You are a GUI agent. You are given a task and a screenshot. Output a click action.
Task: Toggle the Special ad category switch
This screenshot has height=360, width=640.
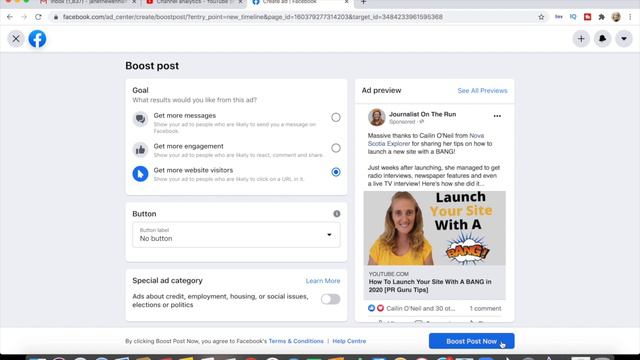click(x=330, y=299)
